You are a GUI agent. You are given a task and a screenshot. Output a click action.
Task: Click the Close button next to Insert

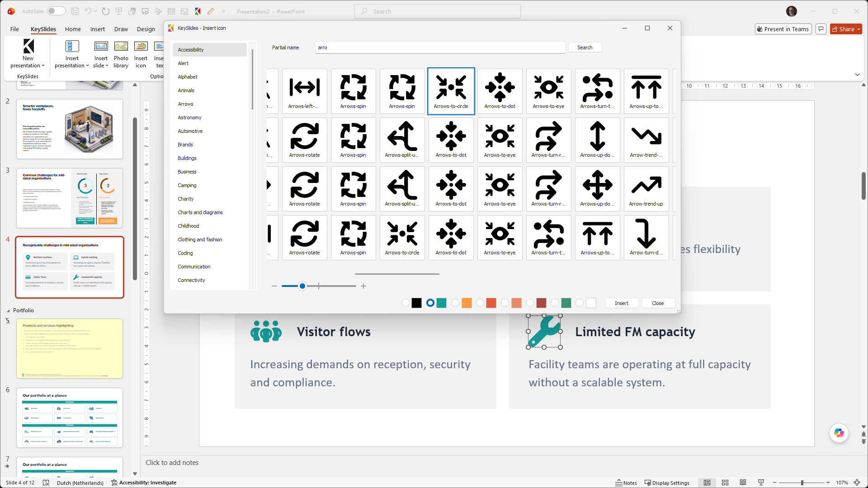tap(658, 303)
